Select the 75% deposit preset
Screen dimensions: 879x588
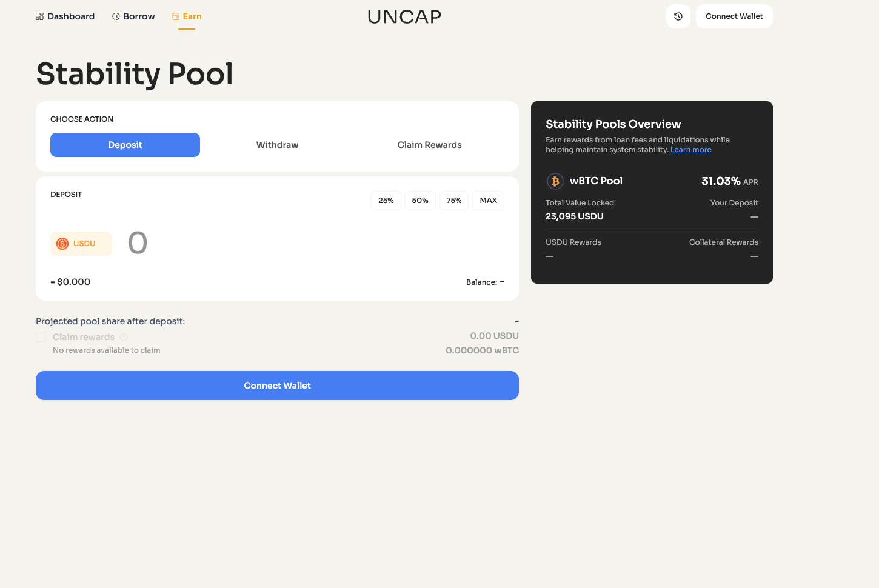pyautogui.click(x=454, y=200)
